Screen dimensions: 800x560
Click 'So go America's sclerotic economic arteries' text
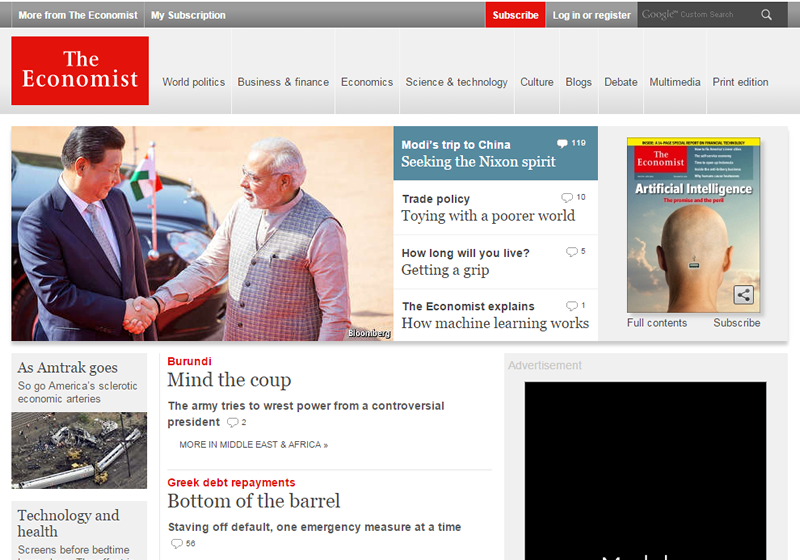[78, 392]
